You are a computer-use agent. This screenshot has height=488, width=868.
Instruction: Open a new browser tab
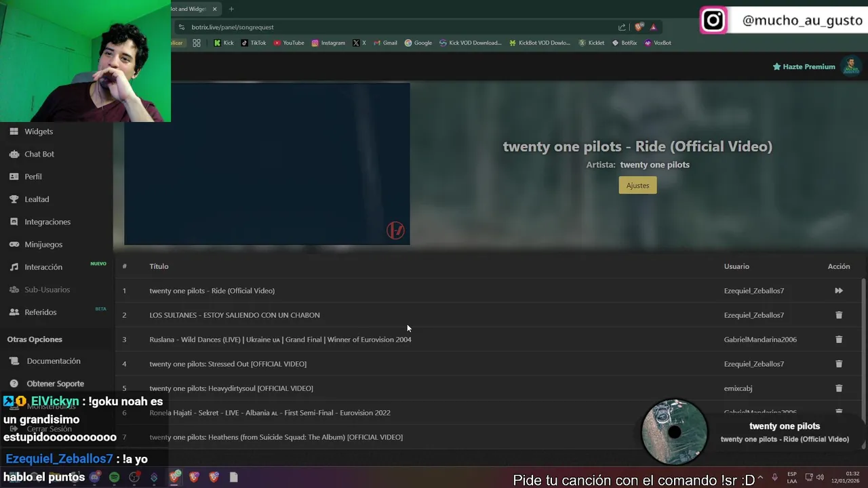231,9
